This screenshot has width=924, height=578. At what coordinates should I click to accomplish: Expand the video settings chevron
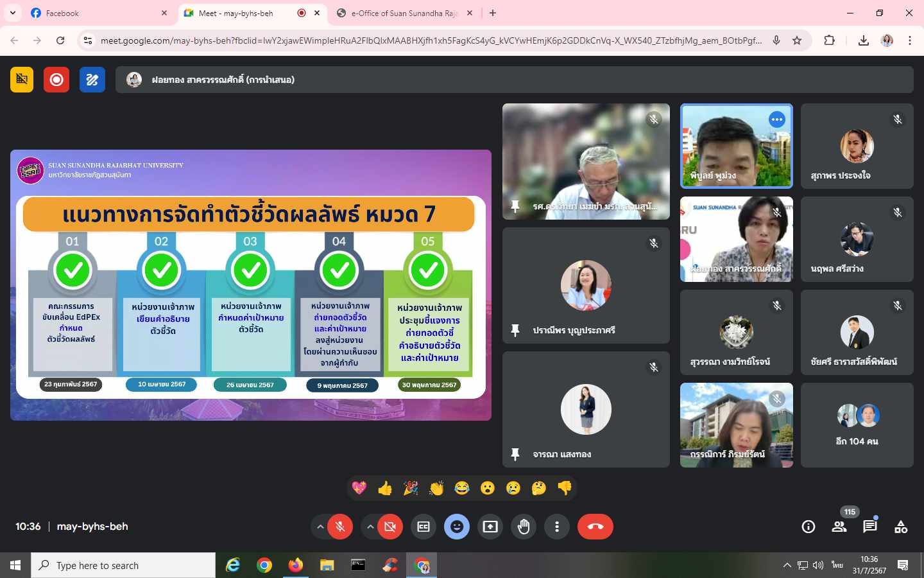pyautogui.click(x=370, y=527)
